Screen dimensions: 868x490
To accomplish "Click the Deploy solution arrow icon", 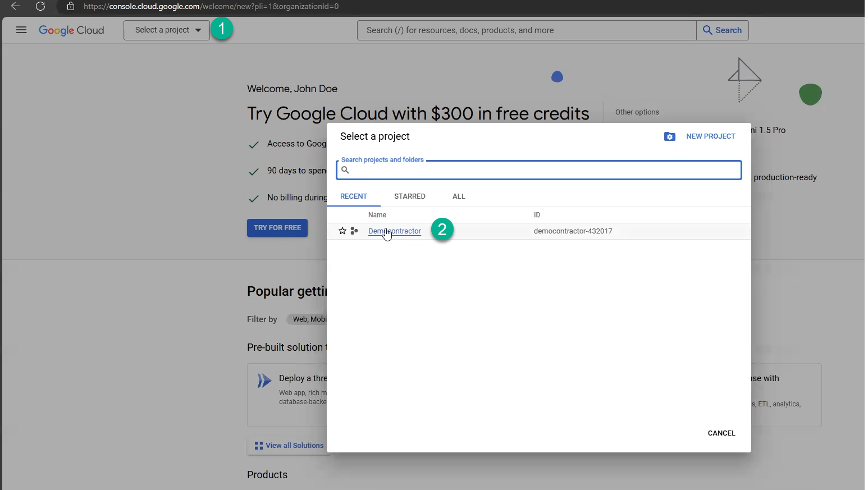I will 264,381.
